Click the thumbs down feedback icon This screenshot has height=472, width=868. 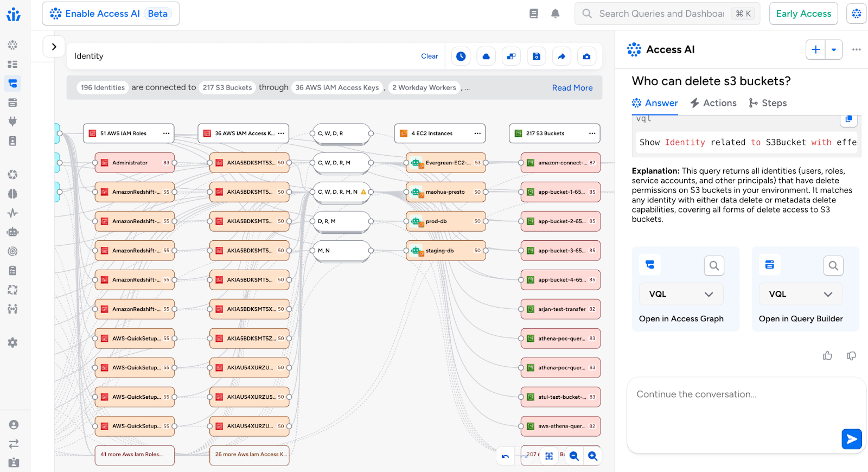[x=851, y=356]
